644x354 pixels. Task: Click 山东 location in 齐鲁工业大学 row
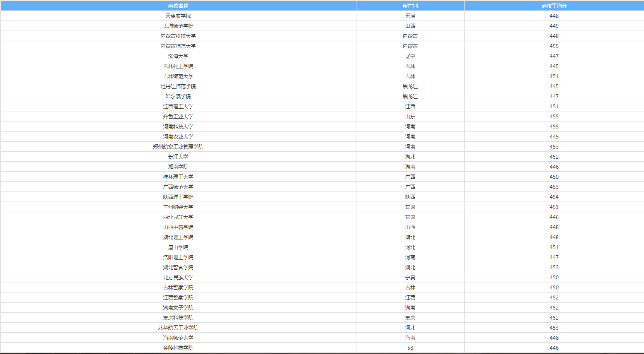click(410, 116)
